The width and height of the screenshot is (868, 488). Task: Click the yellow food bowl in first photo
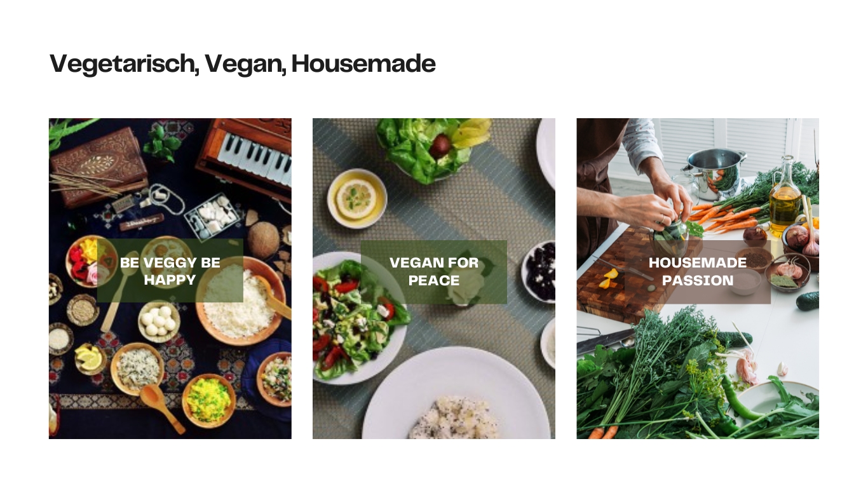click(x=209, y=401)
